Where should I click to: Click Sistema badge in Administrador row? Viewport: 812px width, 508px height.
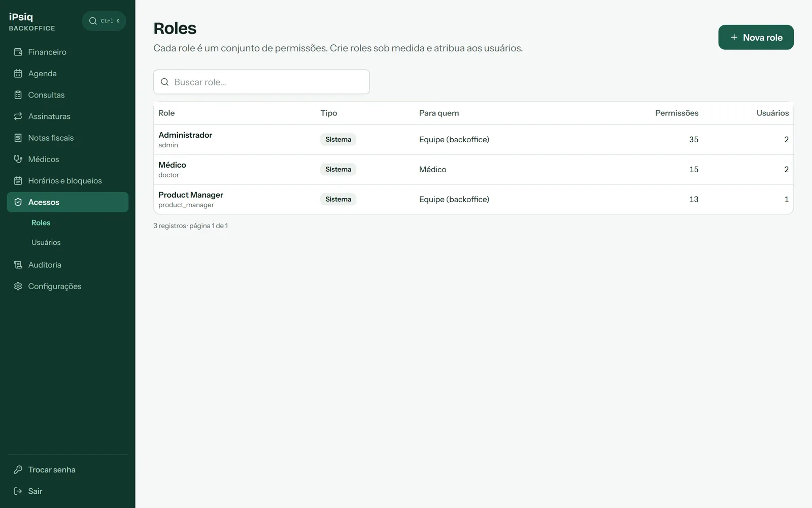[x=338, y=139]
